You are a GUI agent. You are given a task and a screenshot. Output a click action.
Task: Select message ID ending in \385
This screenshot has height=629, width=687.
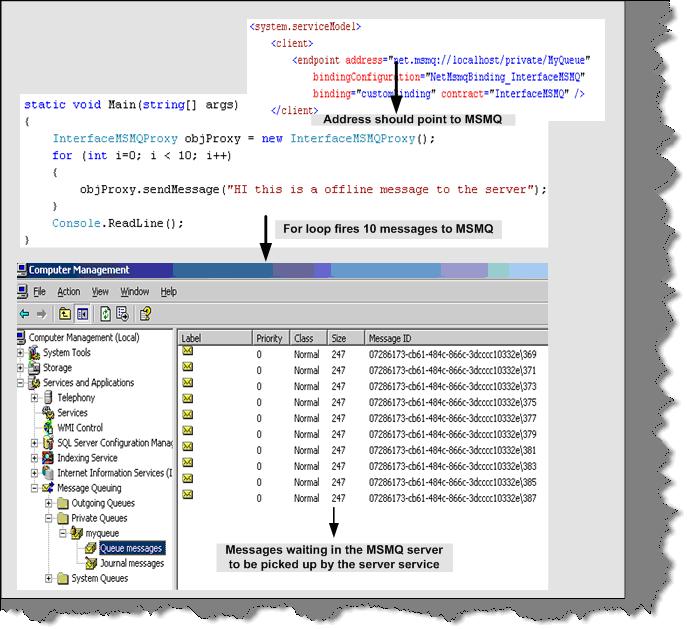click(x=453, y=482)
